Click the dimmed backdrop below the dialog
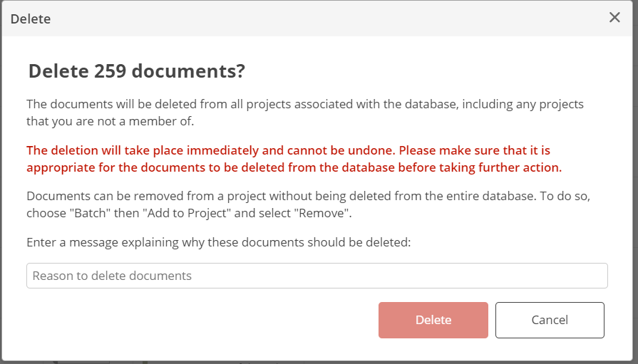 pyautogui.click(x=319, y=362)
